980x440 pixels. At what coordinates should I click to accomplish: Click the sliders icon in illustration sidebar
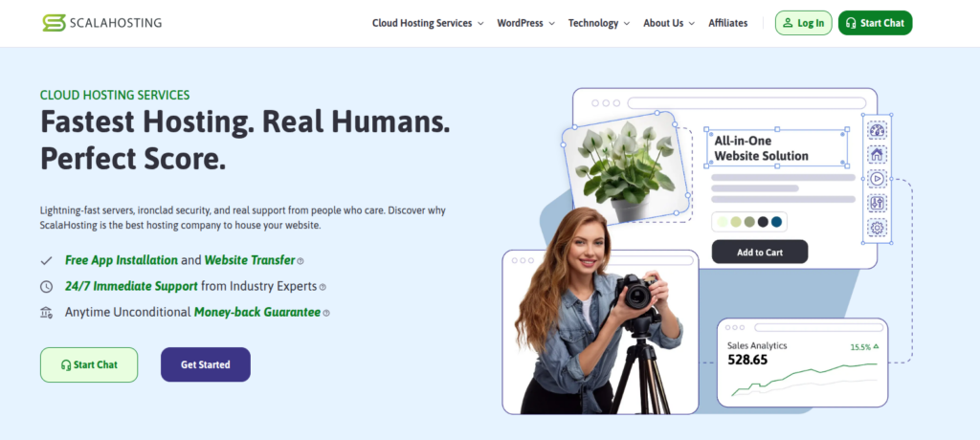pos(877,203)
